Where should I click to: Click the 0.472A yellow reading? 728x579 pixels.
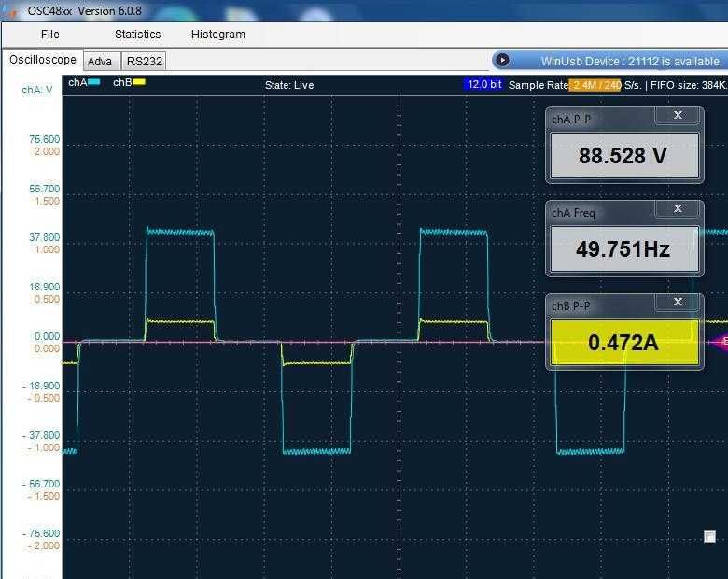point(623,343)
